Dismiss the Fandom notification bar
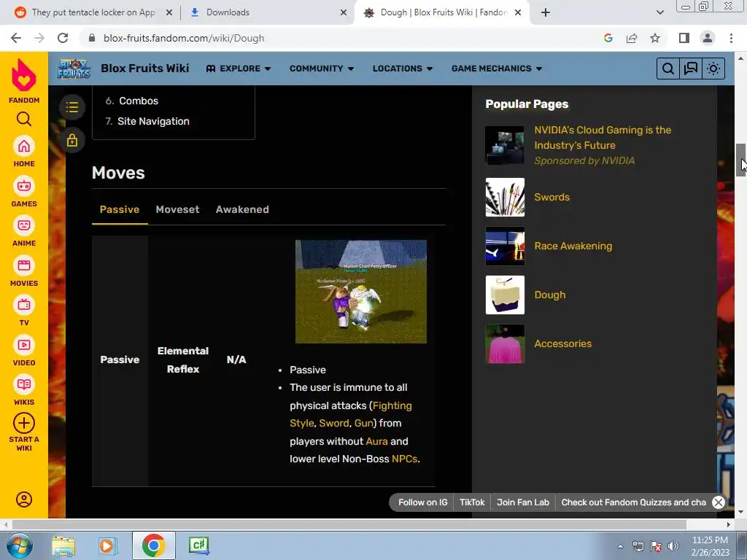747x560 pixels. [x=719, y=502]
